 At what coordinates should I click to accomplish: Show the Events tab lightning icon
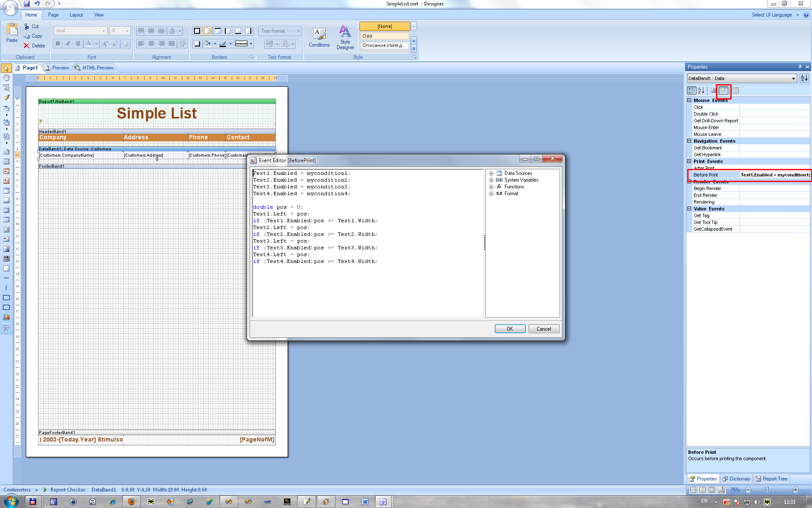723,90
